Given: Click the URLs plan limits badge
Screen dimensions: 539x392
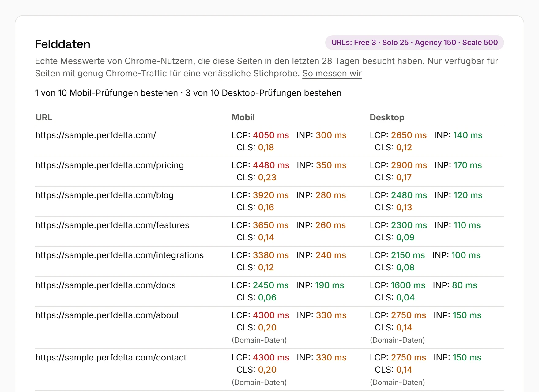Looking at the screenshot, I should point(415,43).
